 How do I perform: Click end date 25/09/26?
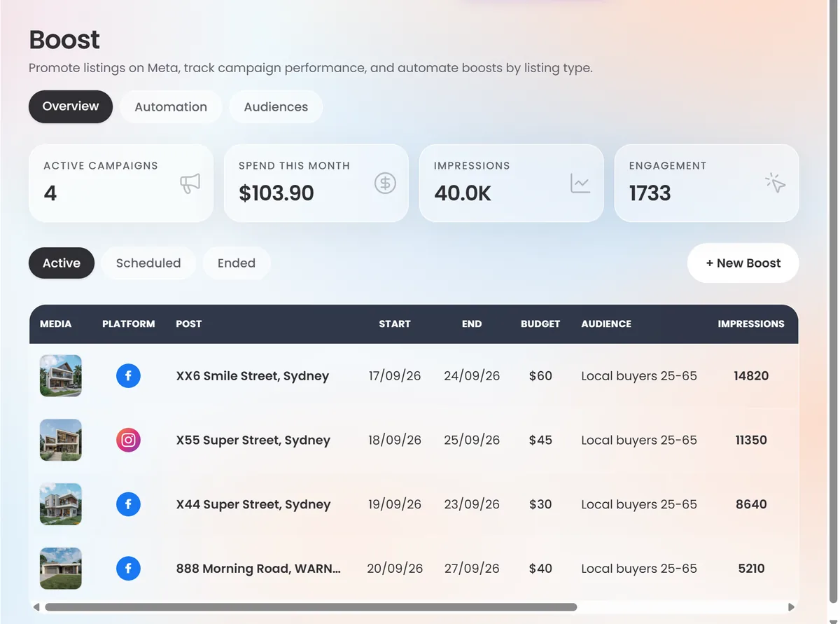[472, 441]
